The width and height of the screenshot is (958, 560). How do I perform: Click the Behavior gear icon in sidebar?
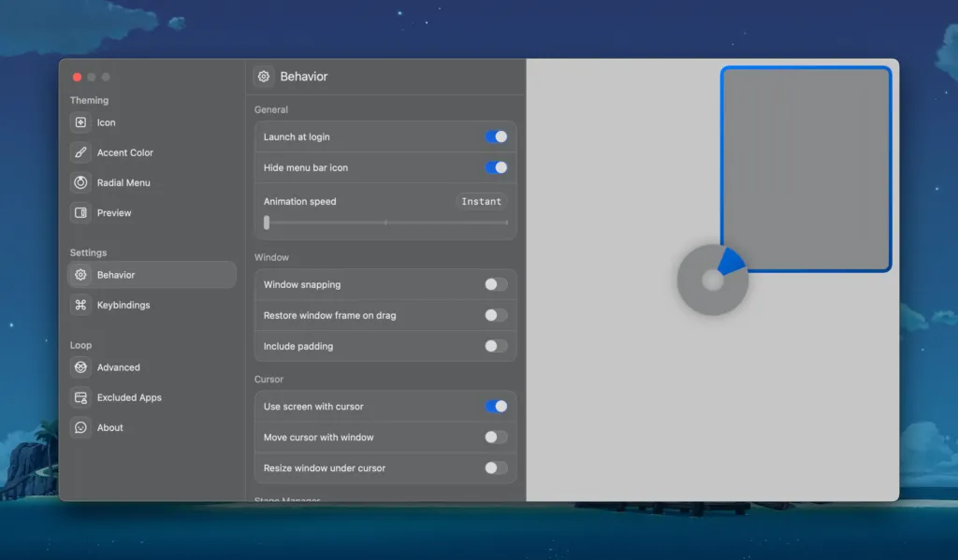pos(80,275)
